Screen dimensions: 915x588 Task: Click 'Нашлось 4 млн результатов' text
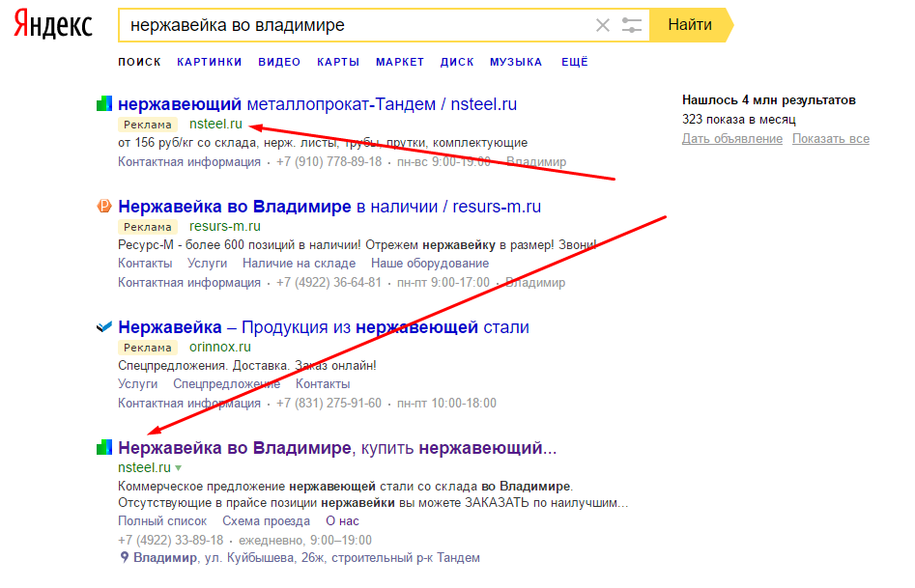coord(769,100)
